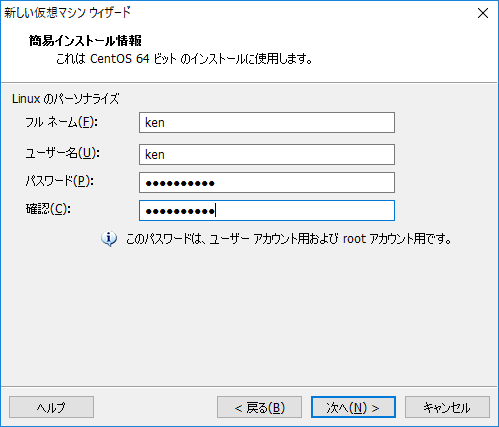Click the 確認(C) label
Viewport: 499px width, 427px height.
[x=48, y=209]
